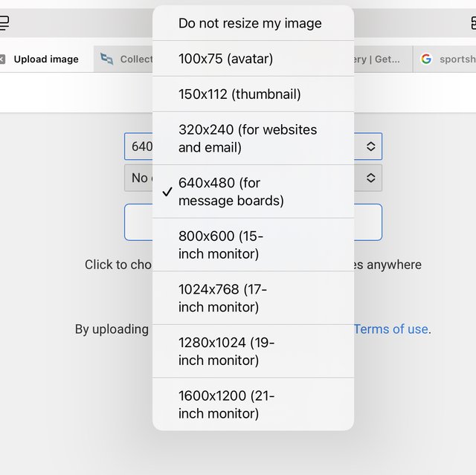Pick 1024x768 17-inch monitor size

pos(222,298)
